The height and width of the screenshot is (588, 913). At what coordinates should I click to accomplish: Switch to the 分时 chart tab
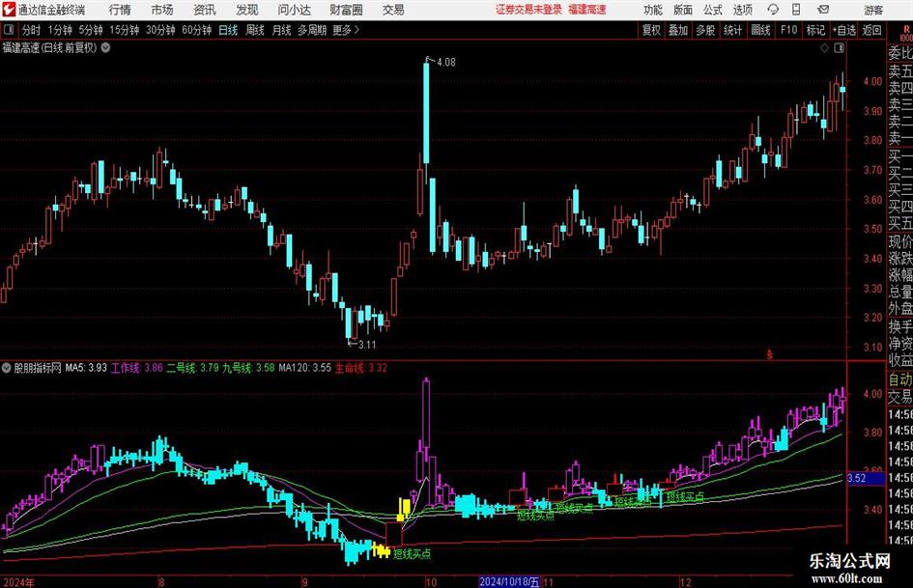[x=31, y=30]
